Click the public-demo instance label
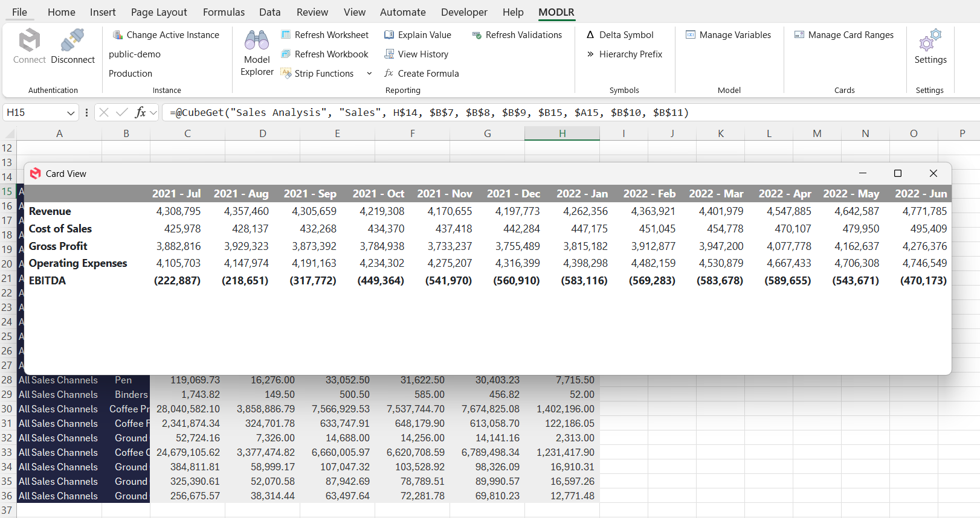This screenshot has height=518, width=980. (x=135, y=54)
